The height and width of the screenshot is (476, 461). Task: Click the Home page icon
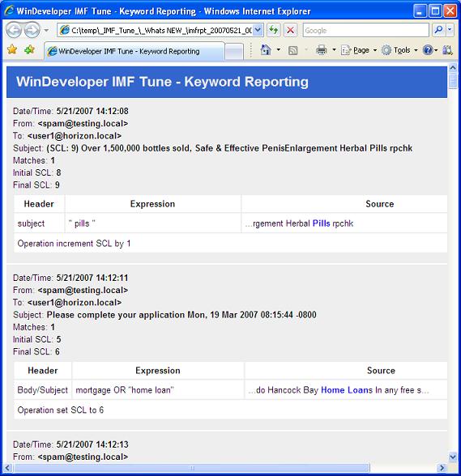click(x=266, y=50)
